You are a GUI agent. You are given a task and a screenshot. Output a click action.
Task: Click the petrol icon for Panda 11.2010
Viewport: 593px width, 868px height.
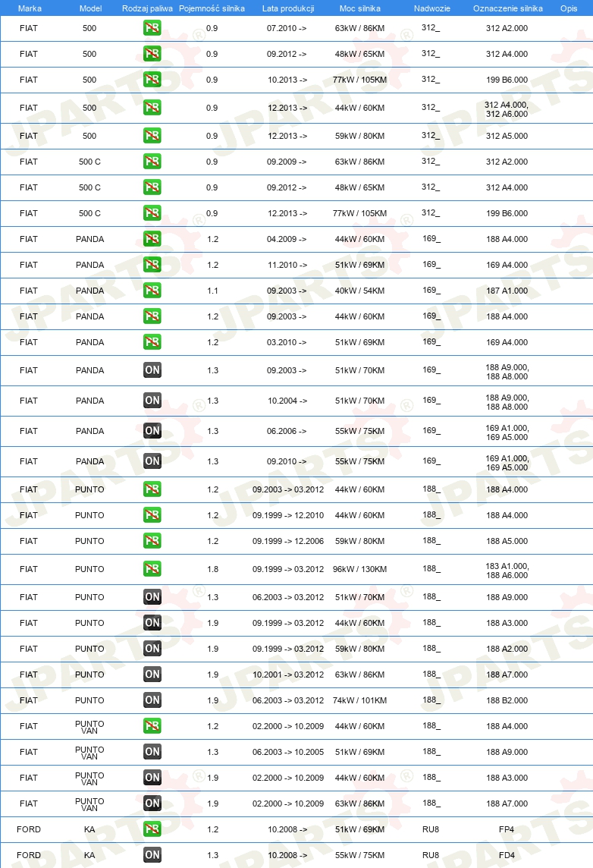(152, 265)
